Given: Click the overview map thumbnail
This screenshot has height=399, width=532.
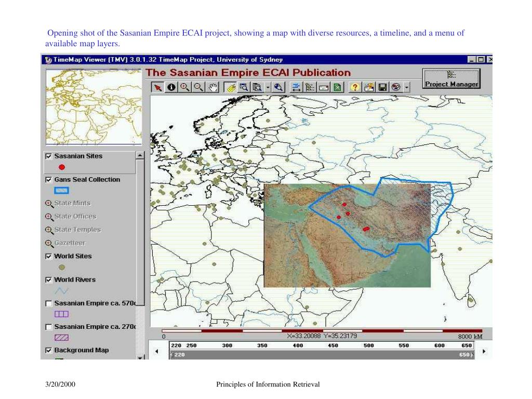Looking at the screenshot, I should (94, 107).
